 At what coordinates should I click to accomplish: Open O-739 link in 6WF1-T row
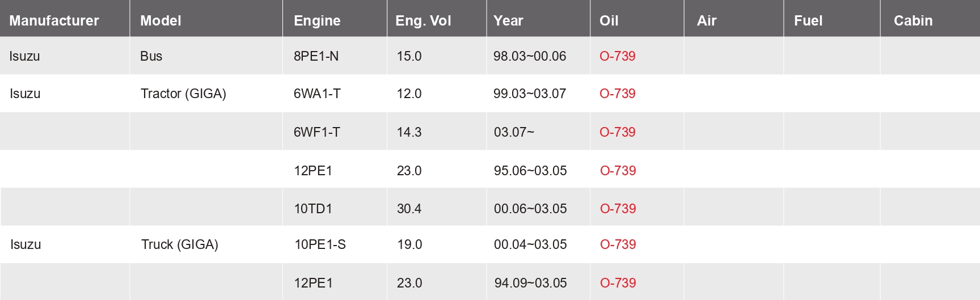click(x=617, y=132)
